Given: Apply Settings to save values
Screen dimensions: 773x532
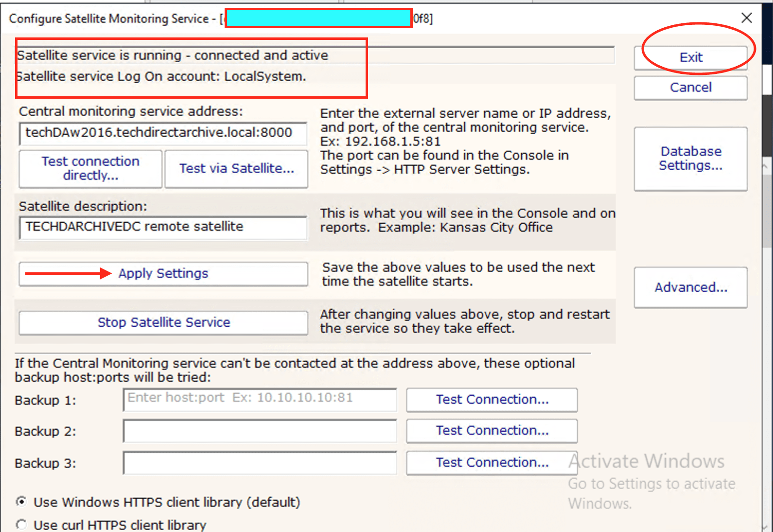Looking at the screenshot, I should (163, 274).
